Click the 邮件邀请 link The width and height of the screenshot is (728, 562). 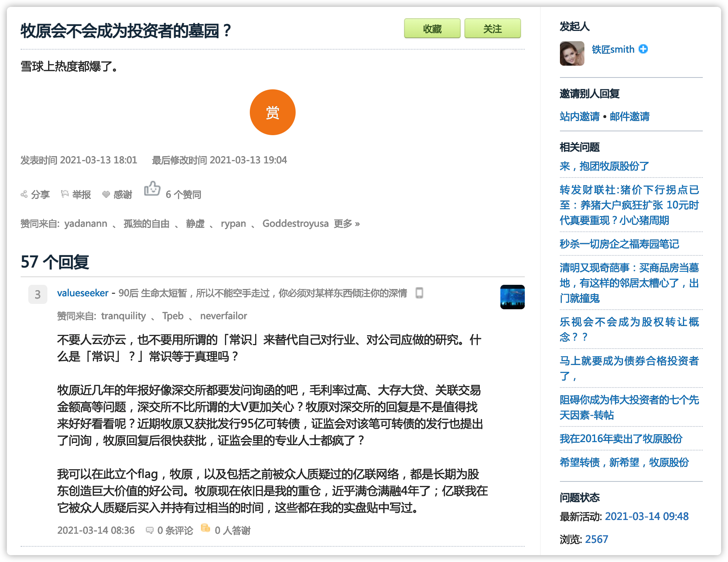[x=629, y=116]
